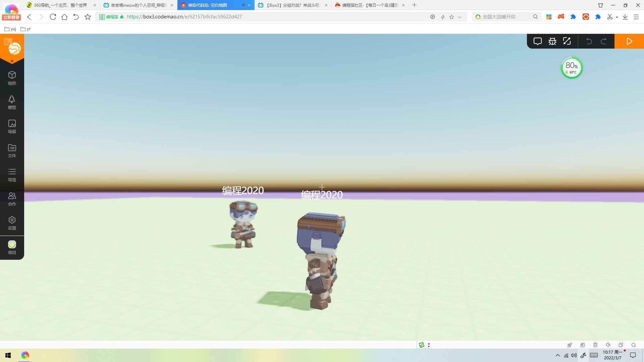This screenshot has width=644, height=362.
Task: Open the chat console in editor toolbar
Action: pyautogui.click(x=538, y=41)
